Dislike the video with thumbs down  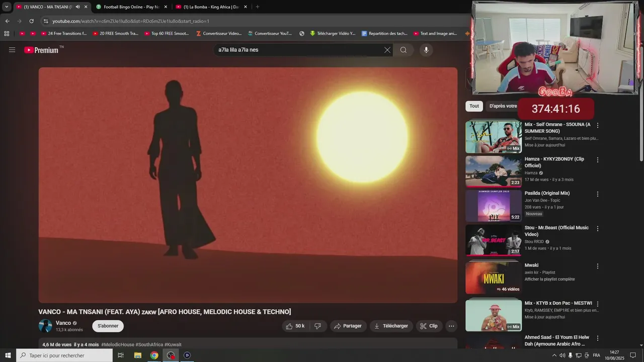(x=317, y=326)
